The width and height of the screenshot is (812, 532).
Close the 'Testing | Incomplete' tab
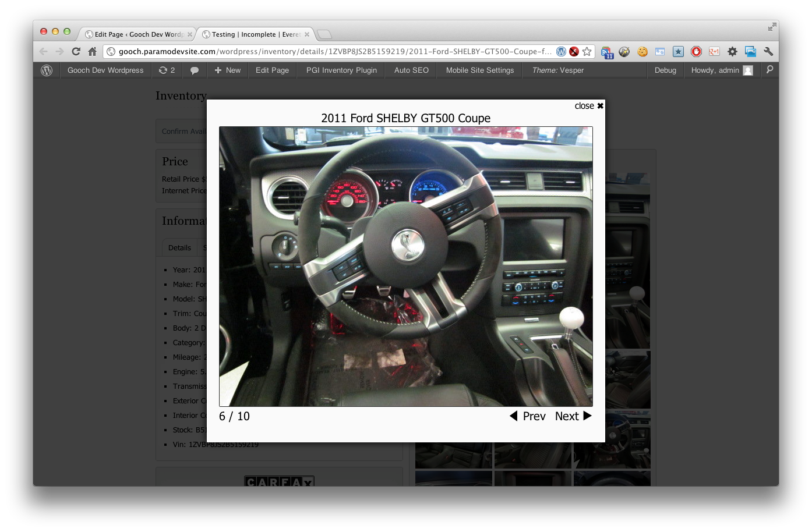307,34
